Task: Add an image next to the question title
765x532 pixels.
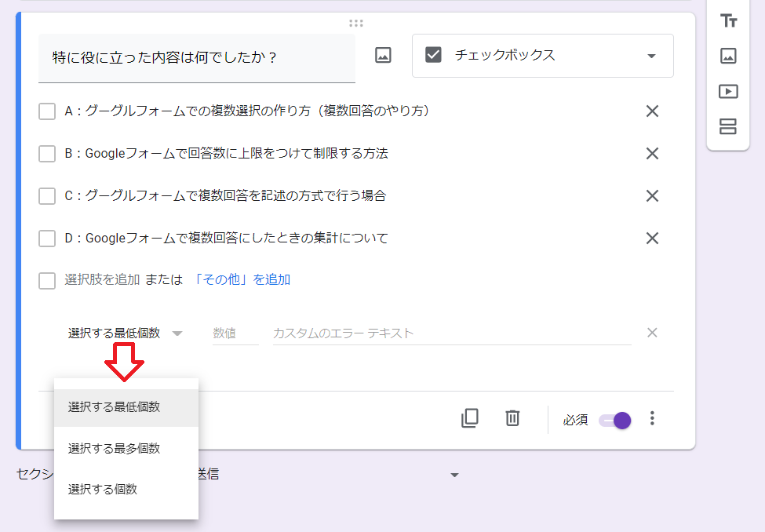Action: [x=382, y=55]
